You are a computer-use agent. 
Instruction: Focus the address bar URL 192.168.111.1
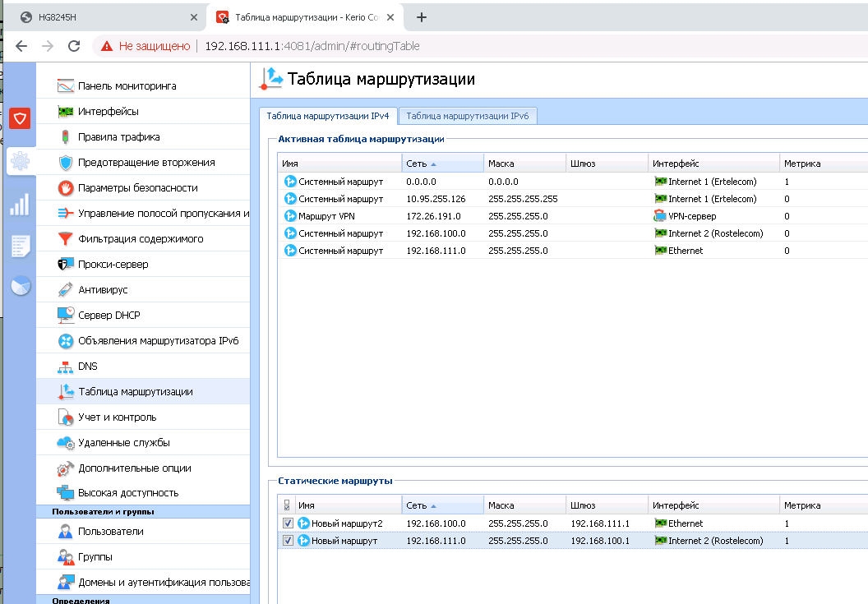coord(312,46)
